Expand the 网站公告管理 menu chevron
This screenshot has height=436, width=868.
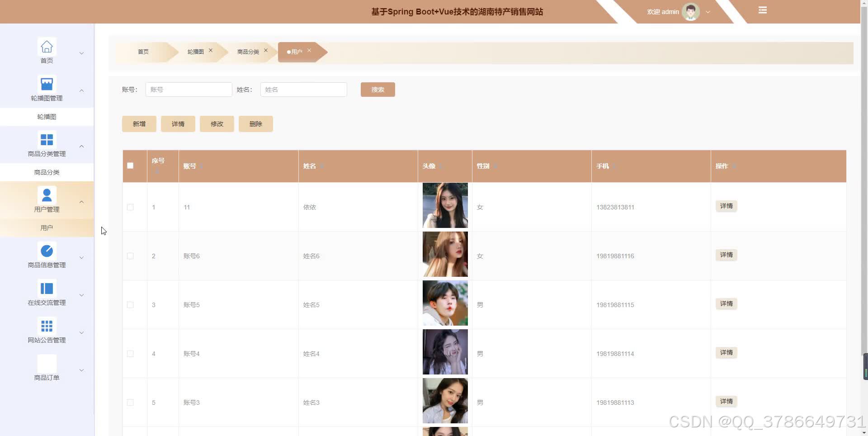pyautogui.click(x=81, y=333)
